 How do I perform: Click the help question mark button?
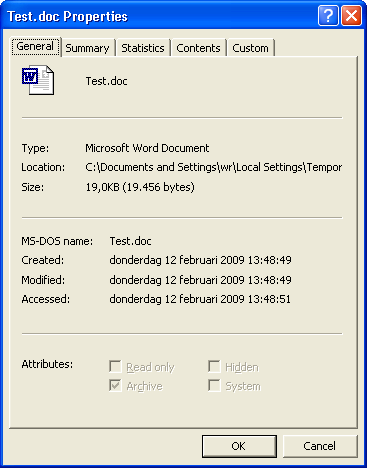point(328,16)
